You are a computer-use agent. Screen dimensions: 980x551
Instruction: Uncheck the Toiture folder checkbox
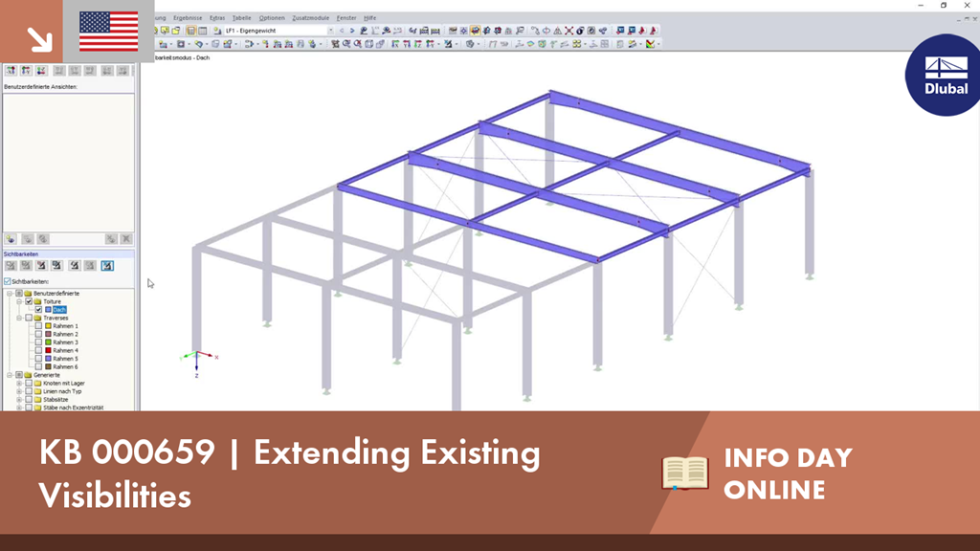pos(29,301)
